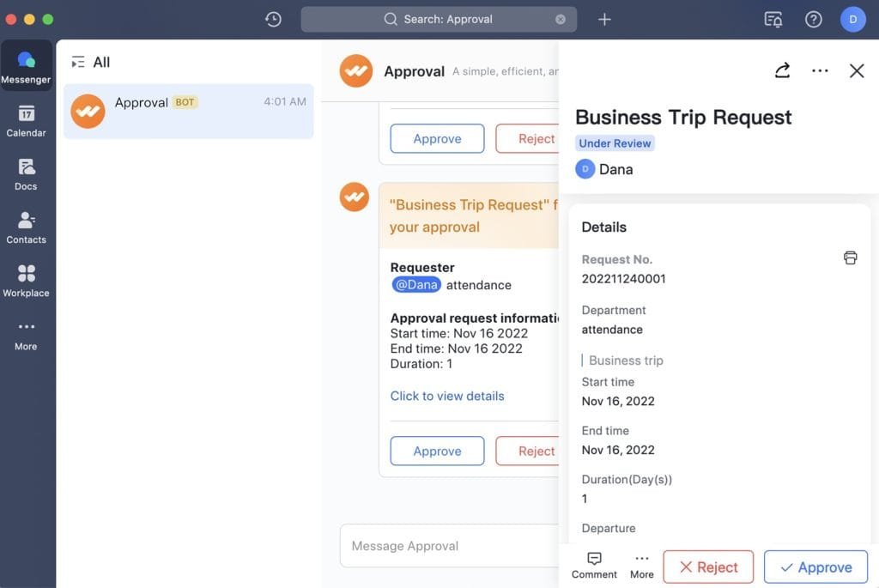The height and width of the screenshot is (588, 879).
Task: Select the Approval bot conversation
Action: [x=188, y=111]
